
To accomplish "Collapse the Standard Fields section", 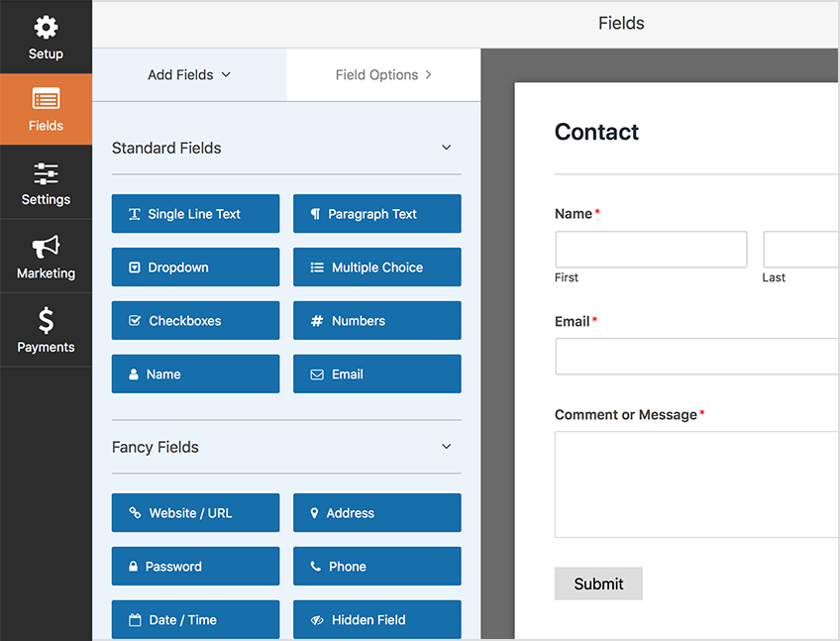I will [x=446, y=148].
